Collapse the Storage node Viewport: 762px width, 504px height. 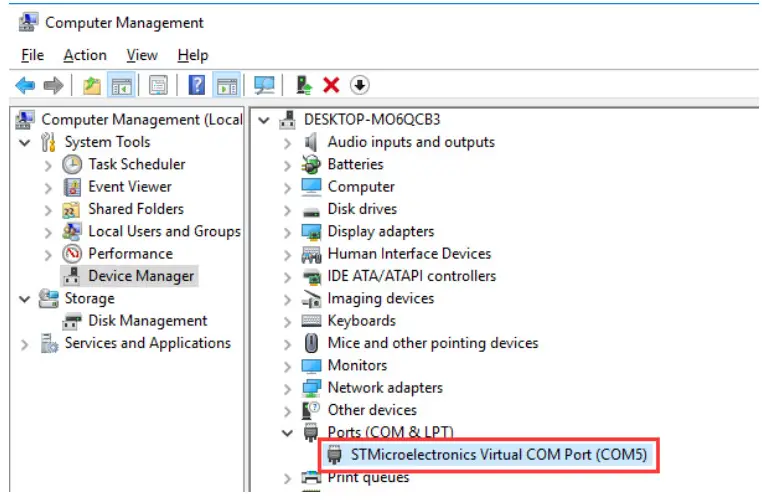tap(24, 299)
